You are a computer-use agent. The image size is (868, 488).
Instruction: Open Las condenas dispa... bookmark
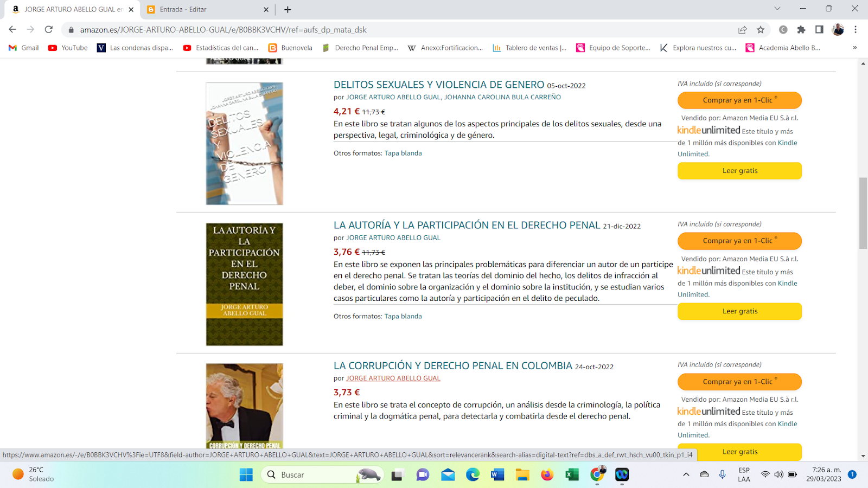(x=135, y=48)
